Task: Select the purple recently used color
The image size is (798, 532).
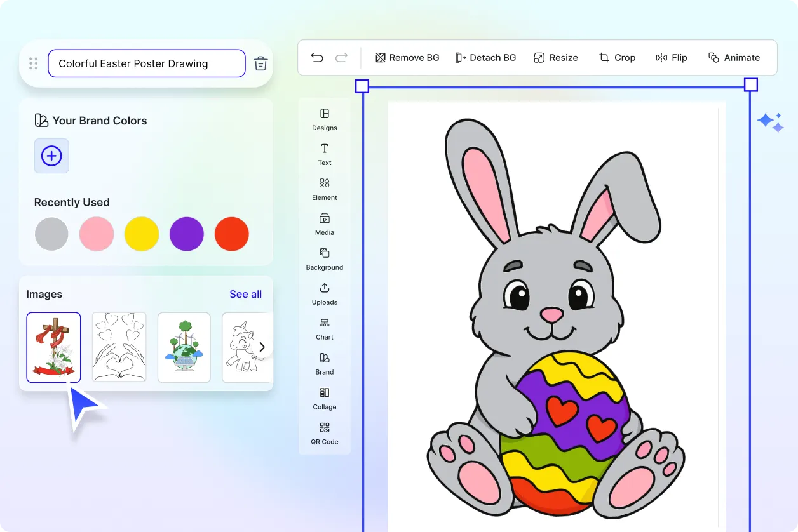Action: coord(186,234)
